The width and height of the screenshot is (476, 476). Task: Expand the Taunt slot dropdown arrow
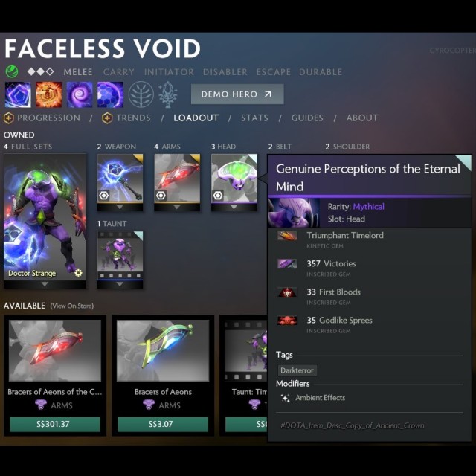(x=120, y=284)
